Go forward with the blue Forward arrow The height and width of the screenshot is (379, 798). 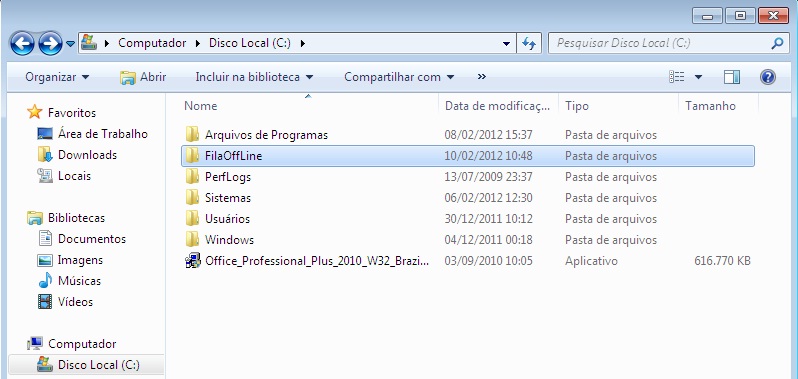(x=50, y=44)
